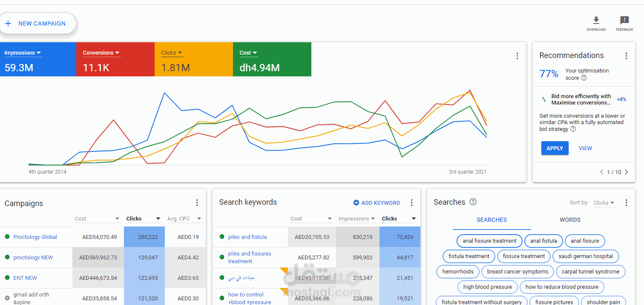The image size is (644, 305).
Task: Click the help icon beside Searches
Action: point(473,202)
